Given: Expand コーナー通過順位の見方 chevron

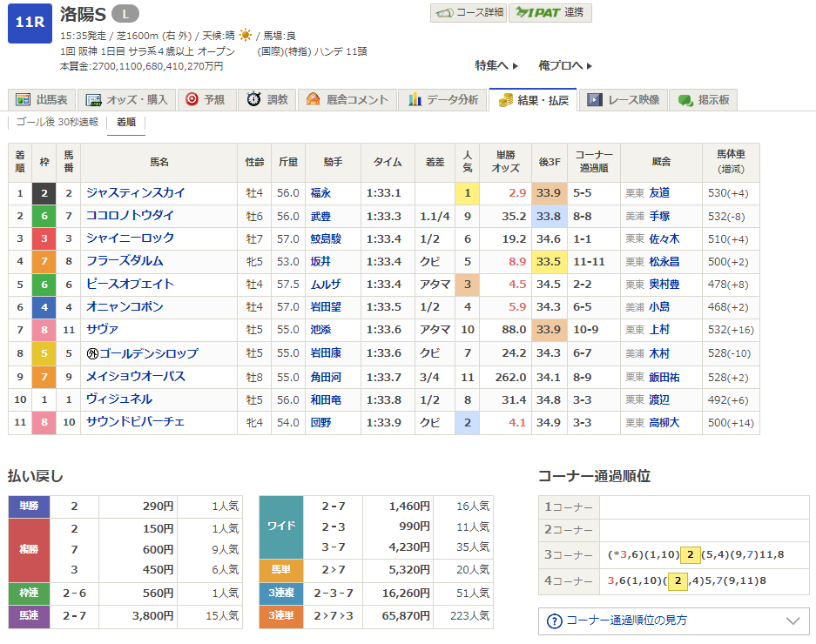Looking at the screenshot, I should (792, 621).
